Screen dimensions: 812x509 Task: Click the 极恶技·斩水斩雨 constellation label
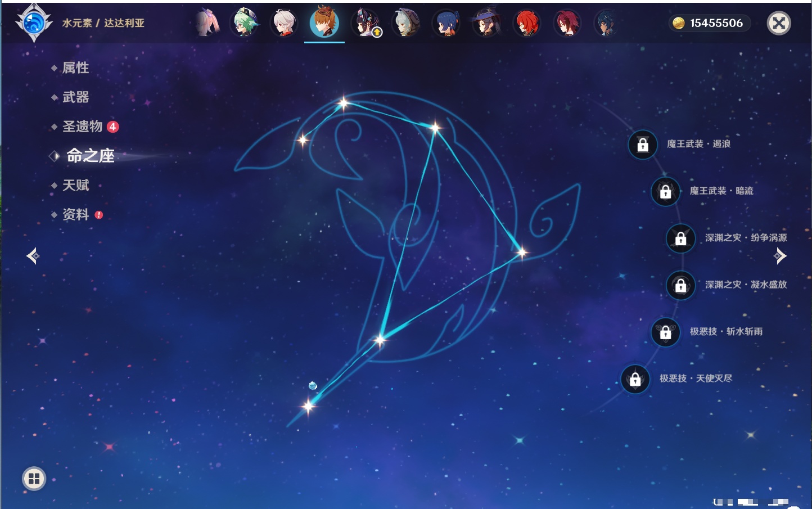726,331
